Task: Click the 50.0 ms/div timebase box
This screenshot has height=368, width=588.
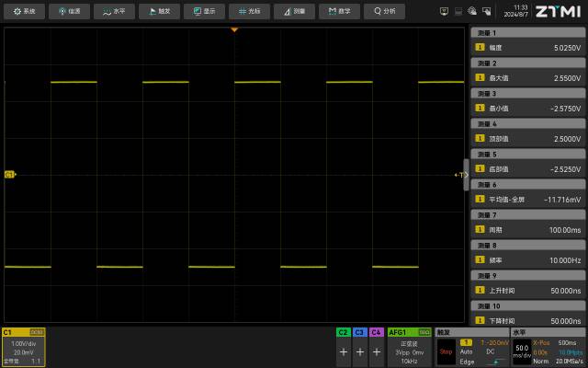Action: pos(522,351)
